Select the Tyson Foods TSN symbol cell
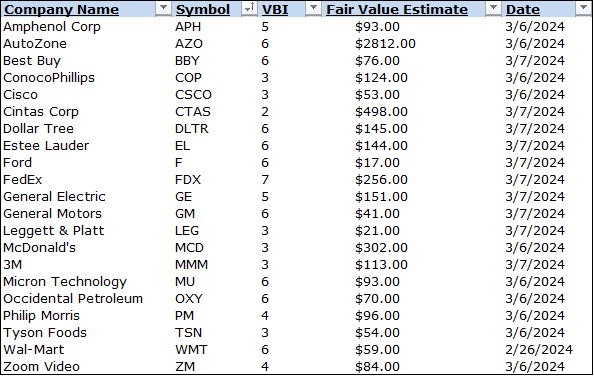 (188, 332)
